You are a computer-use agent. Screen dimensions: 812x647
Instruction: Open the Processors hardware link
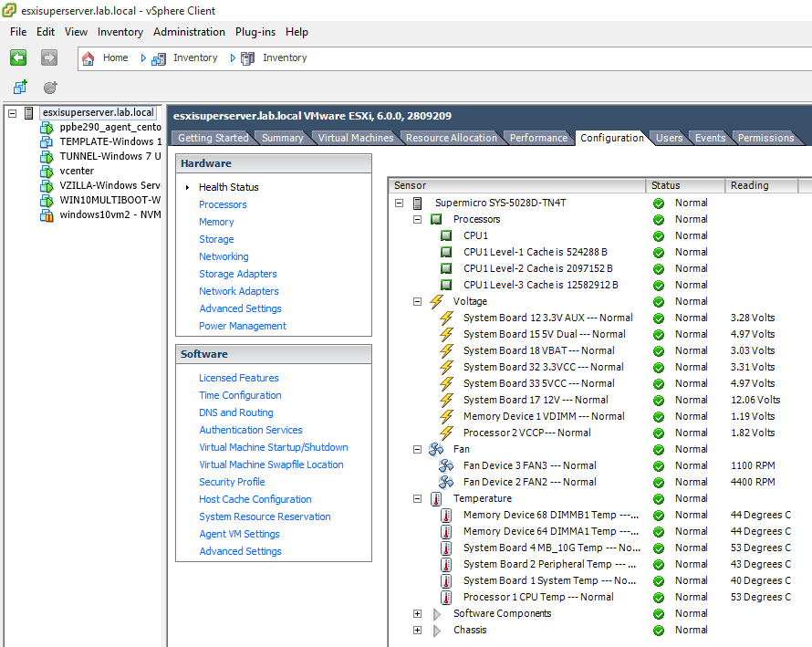point(223,204)
